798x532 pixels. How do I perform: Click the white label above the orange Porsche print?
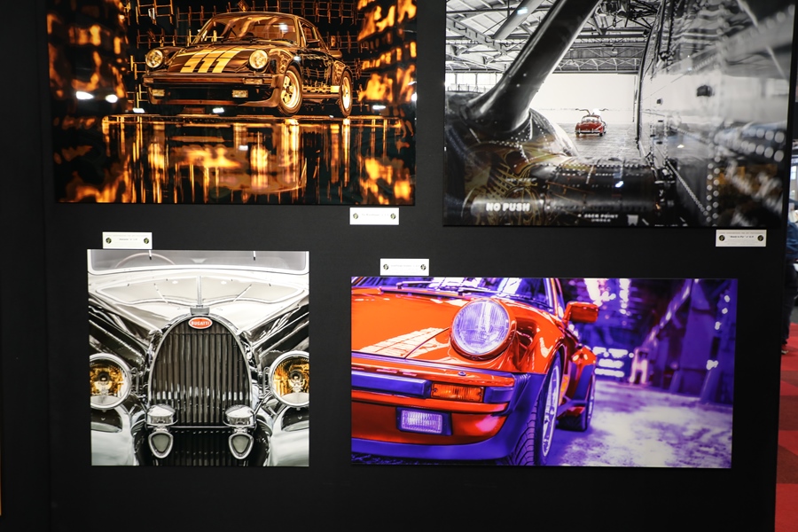pos(404,267)
